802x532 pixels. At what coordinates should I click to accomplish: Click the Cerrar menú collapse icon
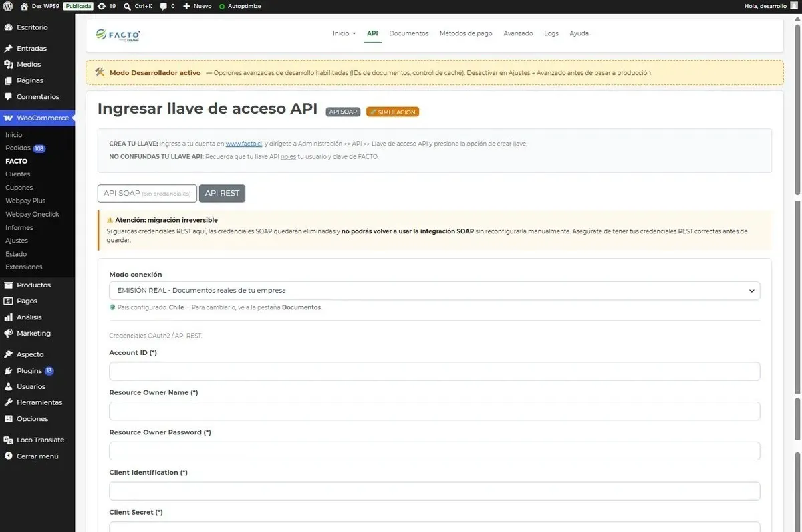pos(9,456)
